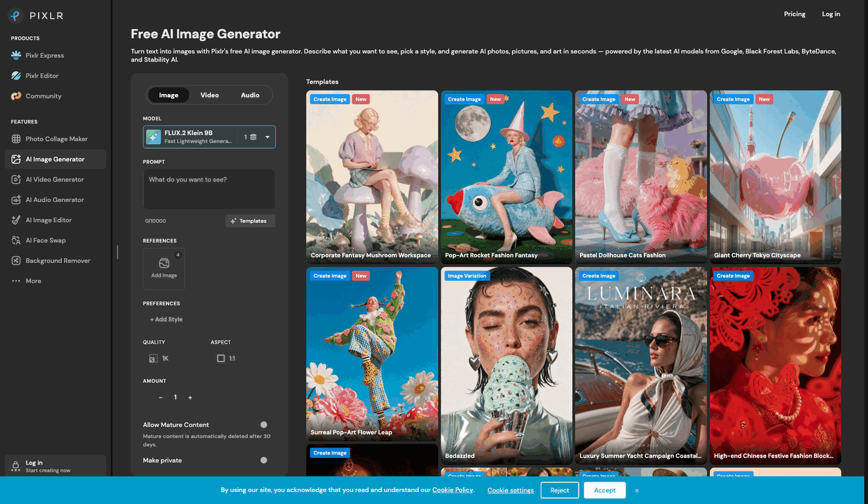Screen dimensions: 868x504
Task: Decrease the amount with minus button
Action: coord(161,397)
